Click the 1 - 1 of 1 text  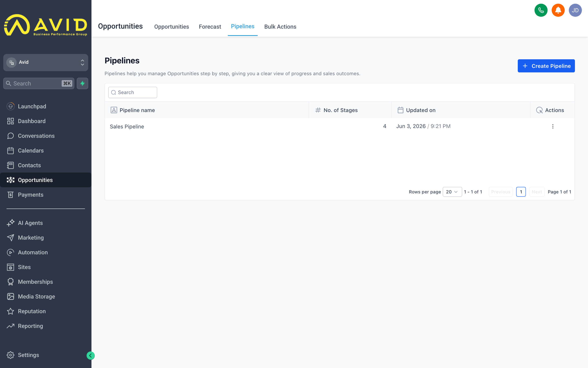coord(473,192)
